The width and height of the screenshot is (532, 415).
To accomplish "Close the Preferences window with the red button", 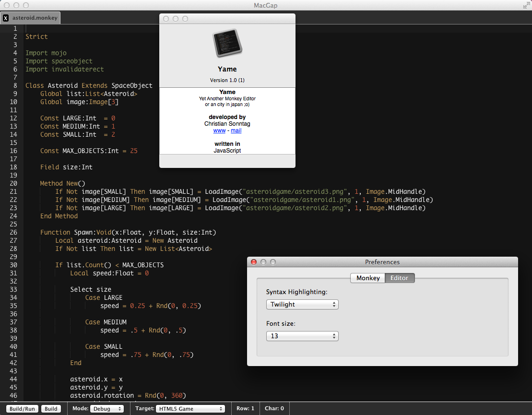I will click(254, 262).
